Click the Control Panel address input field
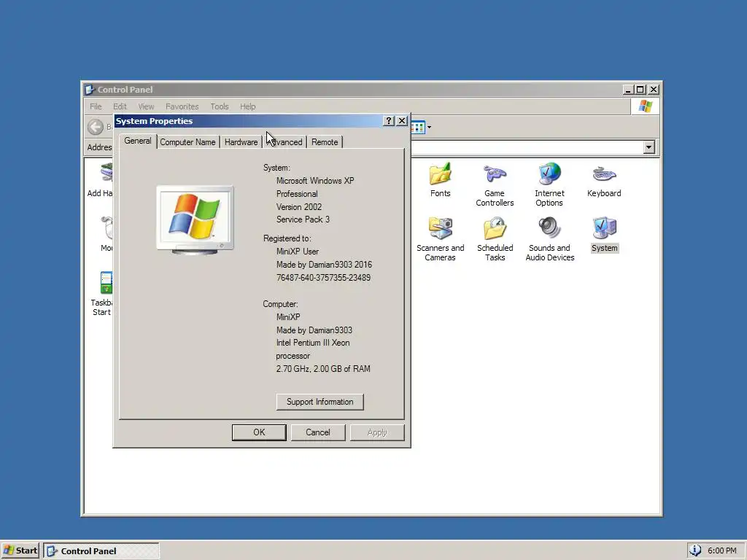The image size is (747, 560). 527,147
